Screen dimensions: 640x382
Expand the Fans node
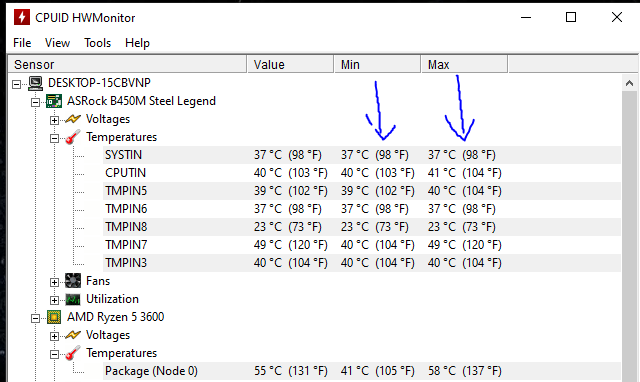tap(54, 282)
